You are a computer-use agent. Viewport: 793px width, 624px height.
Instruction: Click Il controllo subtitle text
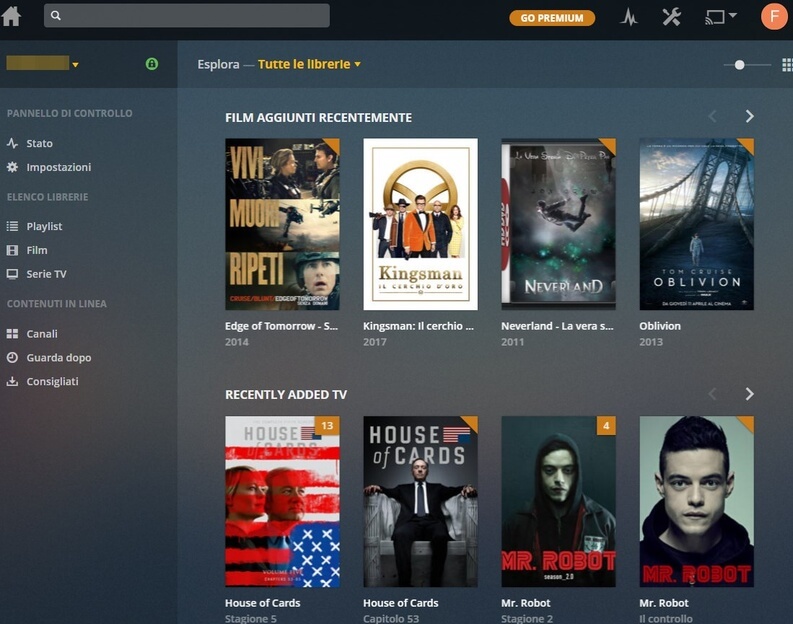(666, 618)
